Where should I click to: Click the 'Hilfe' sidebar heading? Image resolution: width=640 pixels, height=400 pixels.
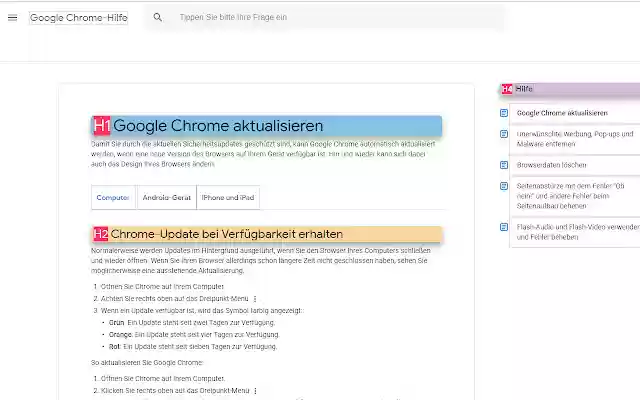[x=524, y=89]
